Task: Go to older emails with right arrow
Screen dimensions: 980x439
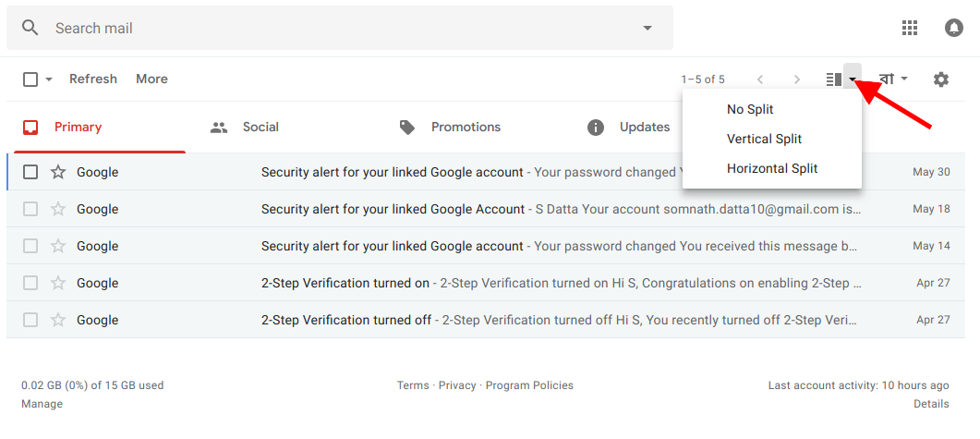Action: tap(797, 79)
